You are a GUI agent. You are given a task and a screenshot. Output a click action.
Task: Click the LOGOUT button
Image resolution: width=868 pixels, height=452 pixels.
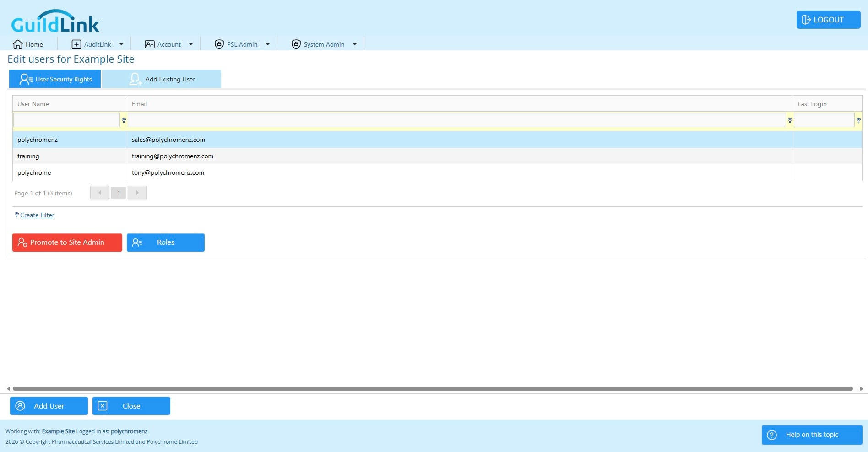point(829,20)
